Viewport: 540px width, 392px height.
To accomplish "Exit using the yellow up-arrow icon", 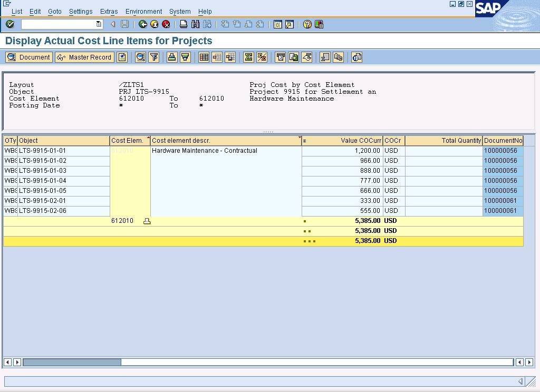I will pos(155,24).
